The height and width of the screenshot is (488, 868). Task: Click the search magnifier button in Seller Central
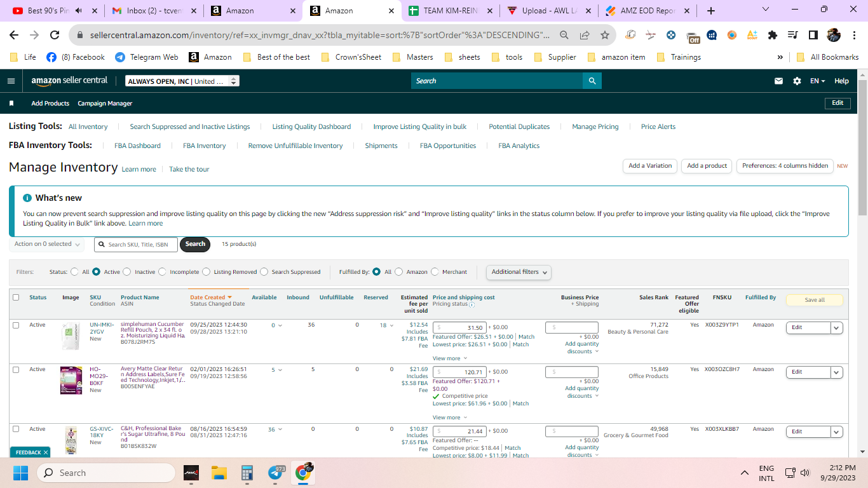tap(592, 81)
